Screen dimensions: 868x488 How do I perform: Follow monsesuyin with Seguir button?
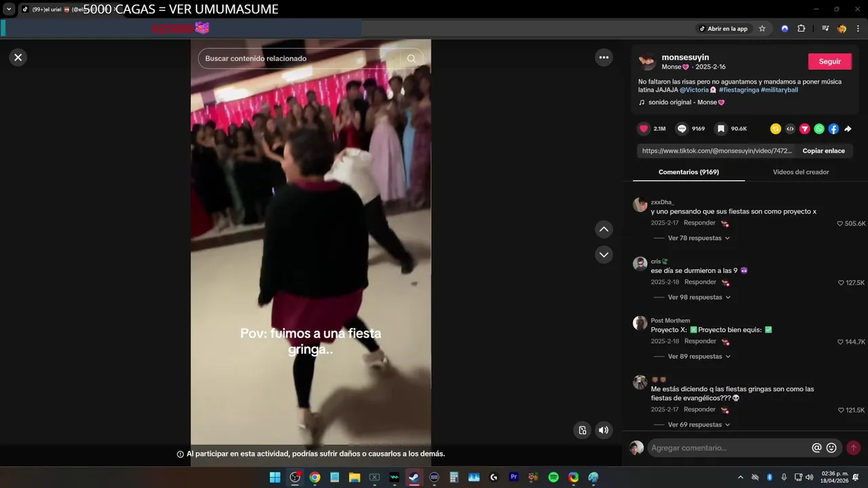829,61
